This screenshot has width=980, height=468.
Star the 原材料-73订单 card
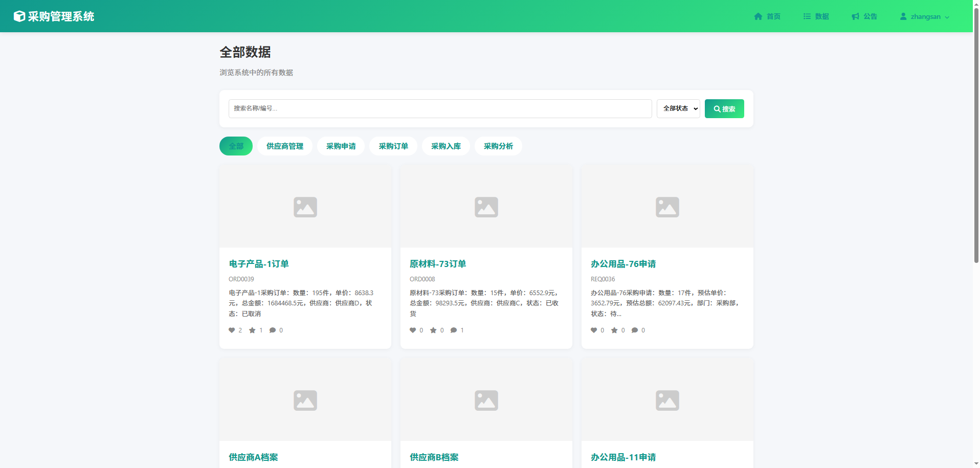[x=433, y=330]
